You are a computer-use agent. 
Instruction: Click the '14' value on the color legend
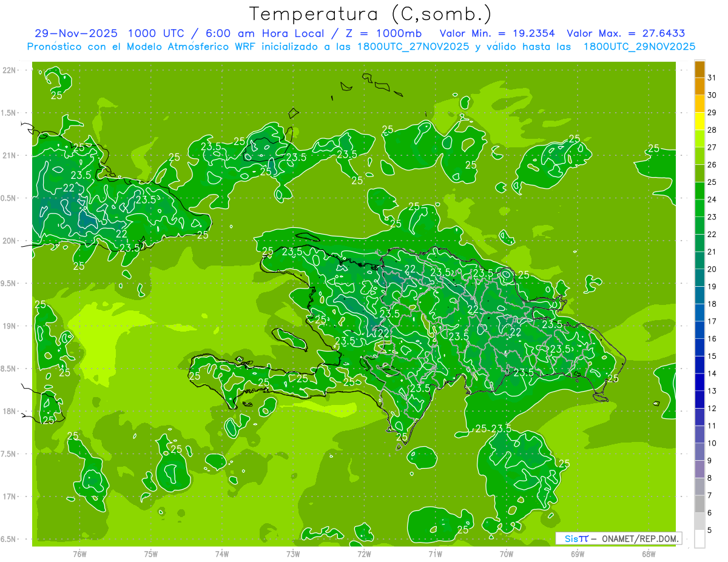coord(712,373)
